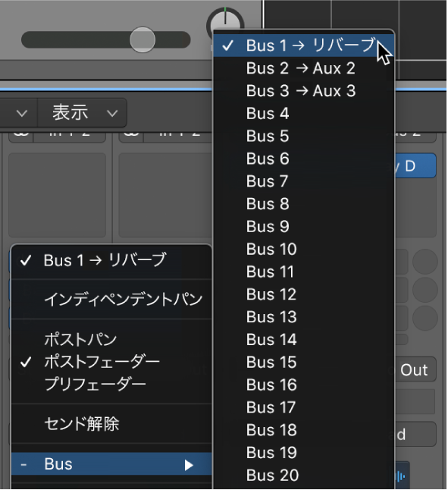This screenshot has height=490, width=448.
Task: Choose ポストパン send mode
Action: [x=111, y=340]
